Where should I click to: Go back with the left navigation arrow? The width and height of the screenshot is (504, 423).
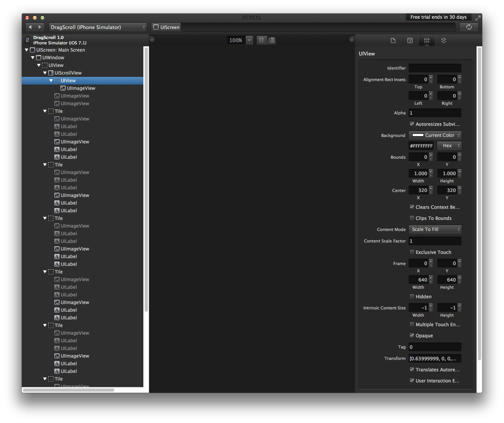point(30,27)
